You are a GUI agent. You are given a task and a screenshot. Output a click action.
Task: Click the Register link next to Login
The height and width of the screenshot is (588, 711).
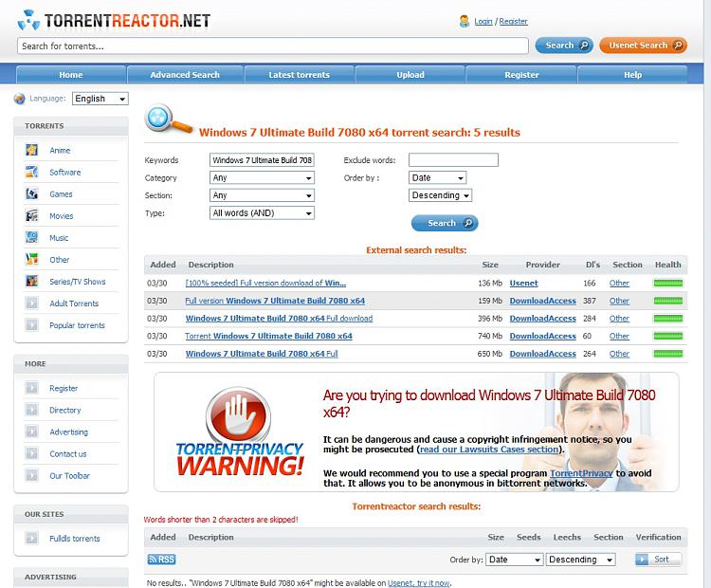513,21
